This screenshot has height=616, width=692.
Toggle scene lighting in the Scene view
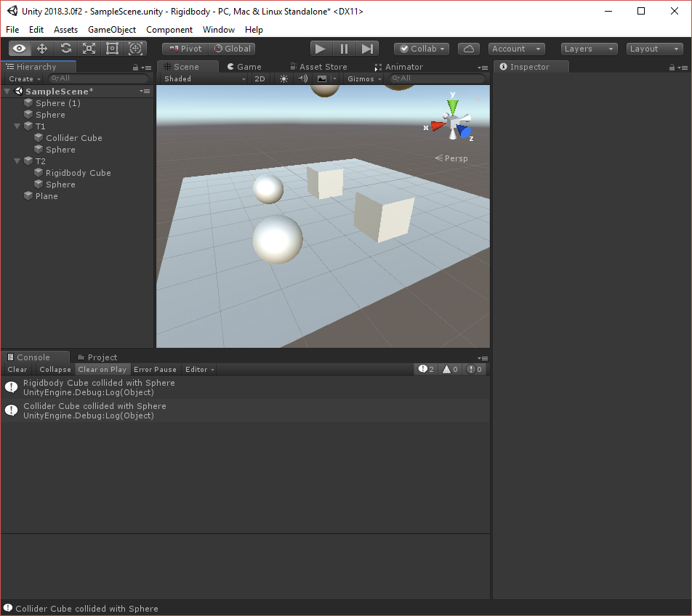(x=283, y=78)
